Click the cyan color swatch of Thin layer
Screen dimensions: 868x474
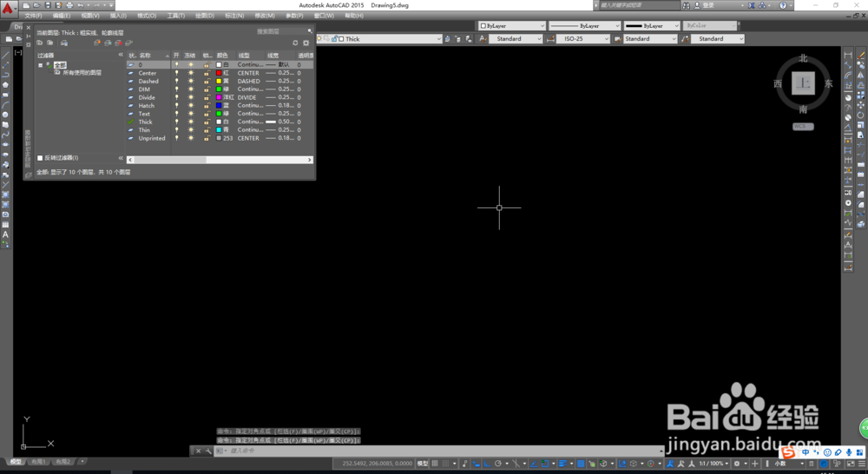pyautogui.click(x=219, y=129)
